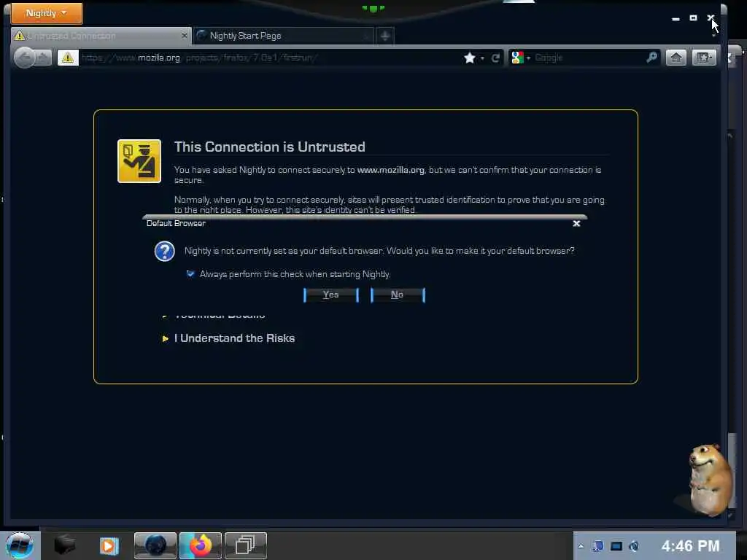Click into the Google search box

(x=589, y=58)
